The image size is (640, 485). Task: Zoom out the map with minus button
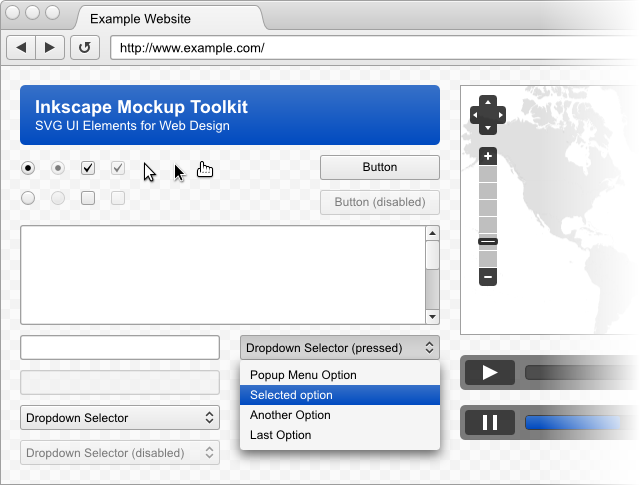[x=488, y=277]
